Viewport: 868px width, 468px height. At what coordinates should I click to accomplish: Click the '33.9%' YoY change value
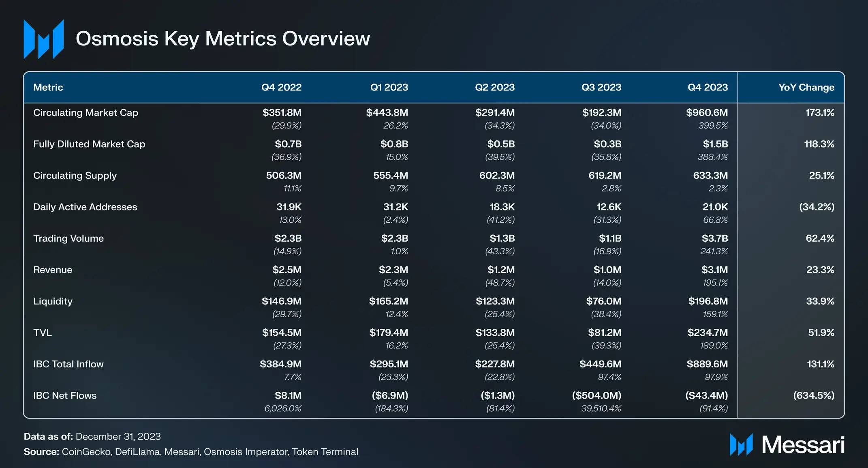click(x=820, y=301)
